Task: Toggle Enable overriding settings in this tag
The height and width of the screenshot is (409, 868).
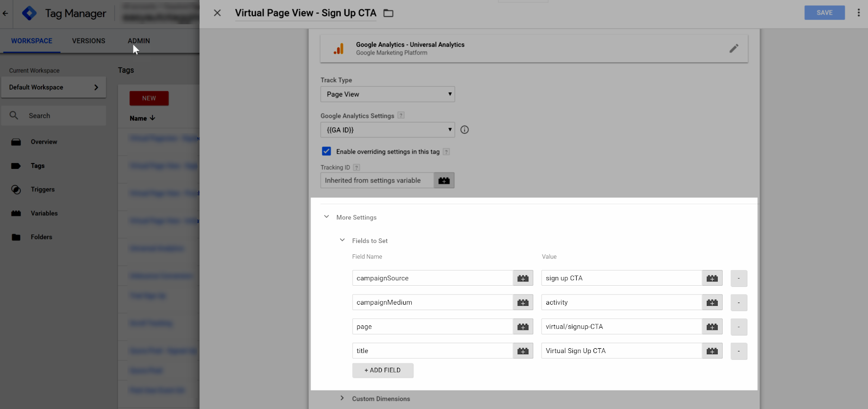Action: click(327, 151)
